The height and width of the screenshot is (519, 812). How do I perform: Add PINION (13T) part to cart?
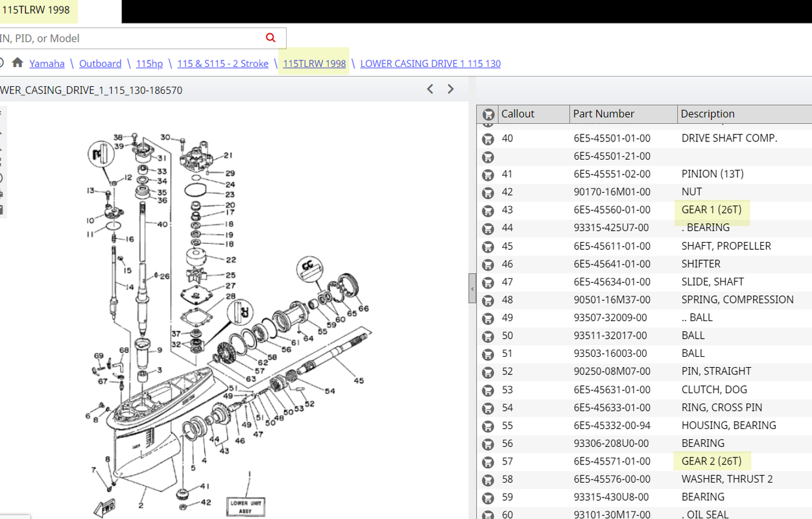point(488,175)
